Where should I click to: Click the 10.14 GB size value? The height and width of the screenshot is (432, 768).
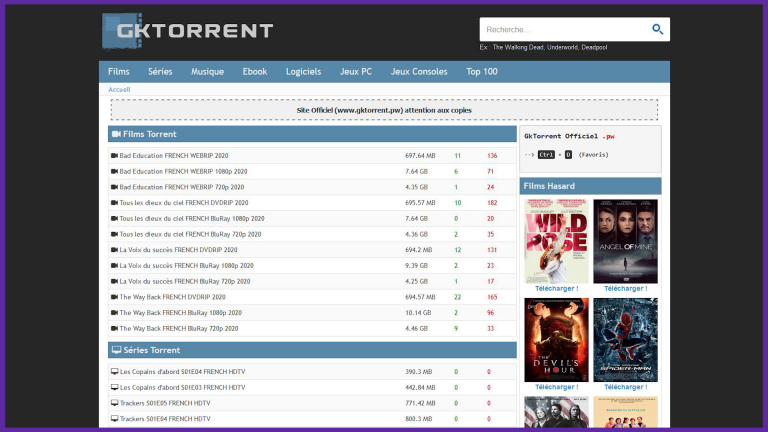(418, 312)
